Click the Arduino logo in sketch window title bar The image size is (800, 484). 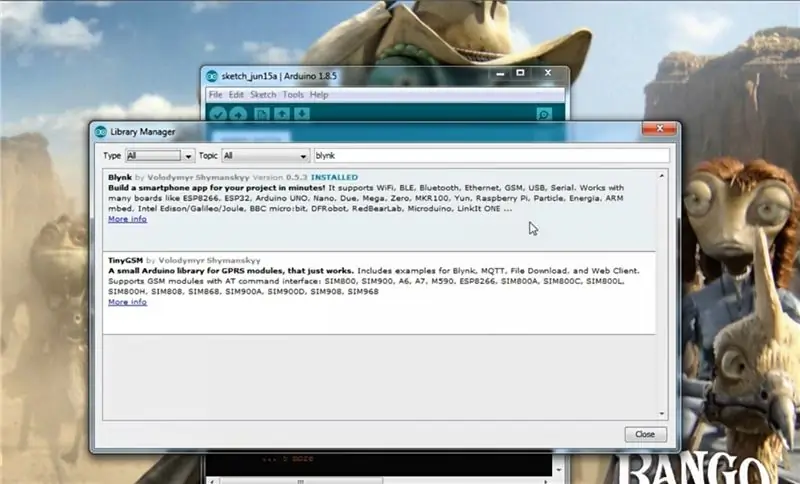[x=212, y=76]
